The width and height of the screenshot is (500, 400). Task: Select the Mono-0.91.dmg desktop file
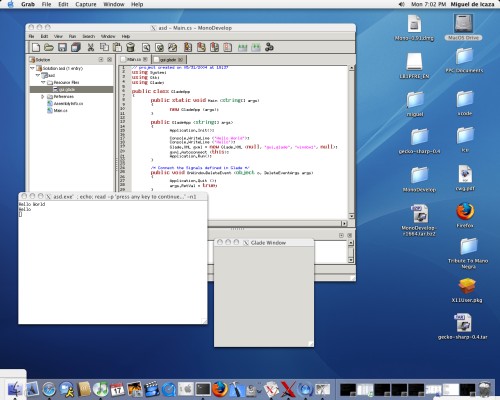(x=414, y=28)
